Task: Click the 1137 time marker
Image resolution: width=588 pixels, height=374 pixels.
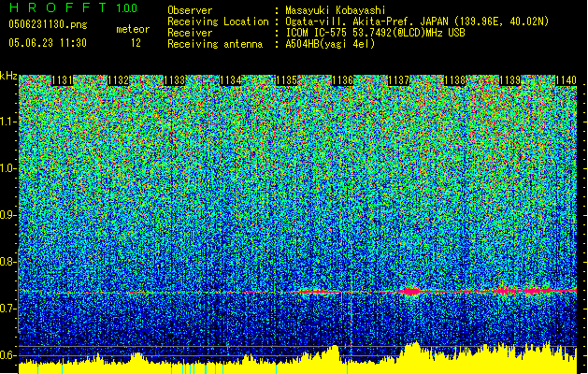Action: tap(398, 80)
